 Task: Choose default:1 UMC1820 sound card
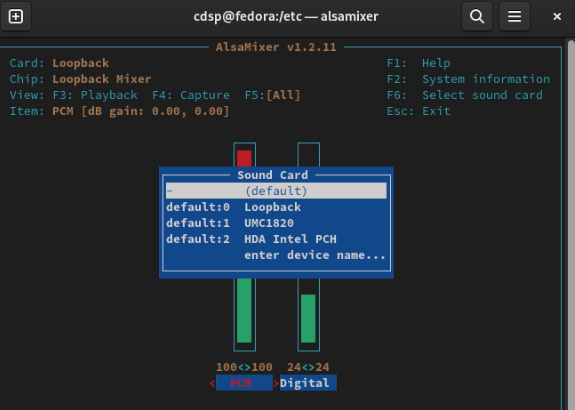276,223
